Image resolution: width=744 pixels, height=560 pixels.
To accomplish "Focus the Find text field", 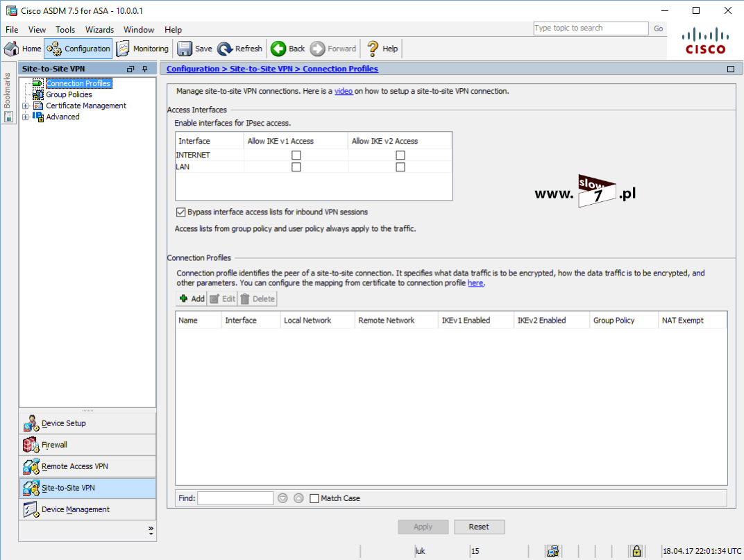I will coord(235,498).
